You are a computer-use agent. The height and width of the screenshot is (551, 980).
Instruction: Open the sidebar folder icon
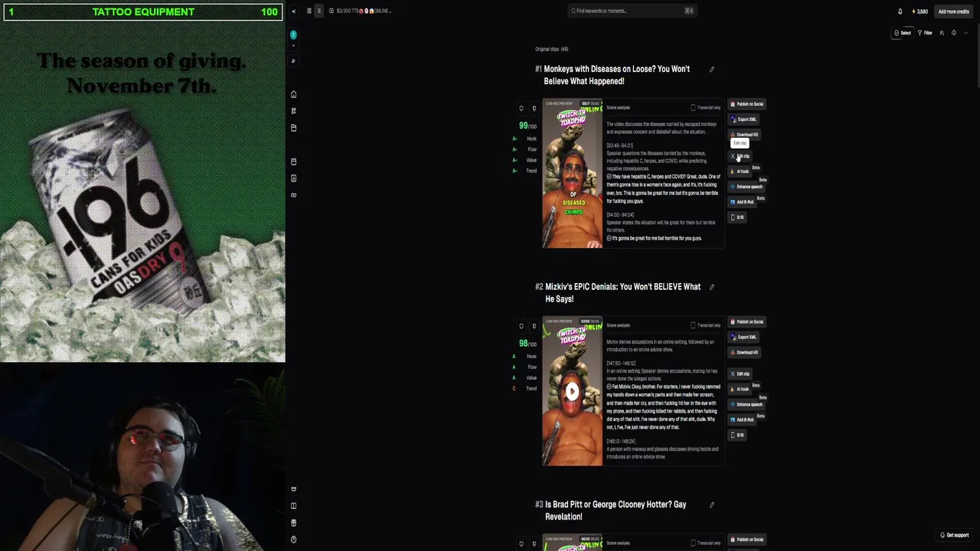tap(293, 128)
